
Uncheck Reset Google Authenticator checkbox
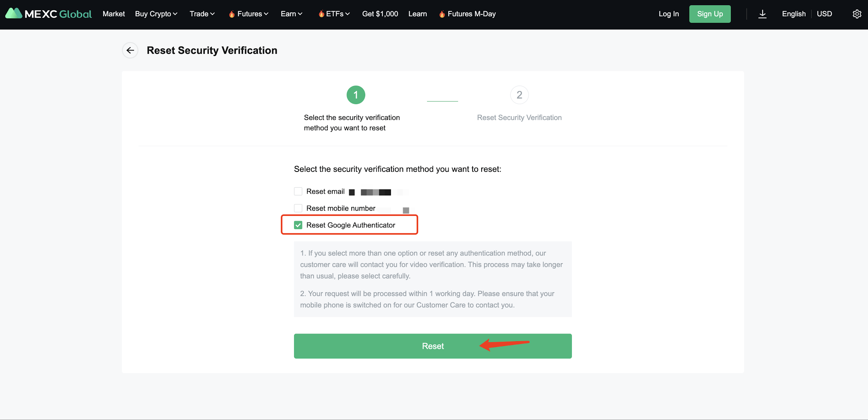pos(298,225)
